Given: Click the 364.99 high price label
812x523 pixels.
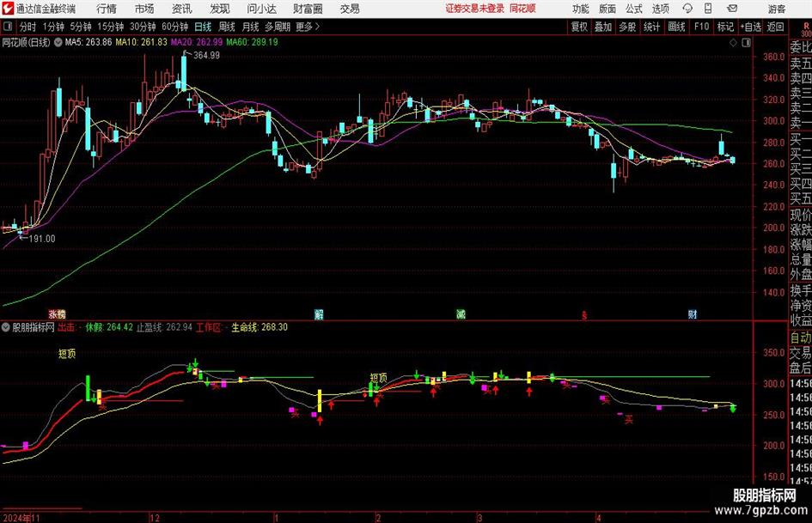Looking at the screenshot, I should click(206, 55).
